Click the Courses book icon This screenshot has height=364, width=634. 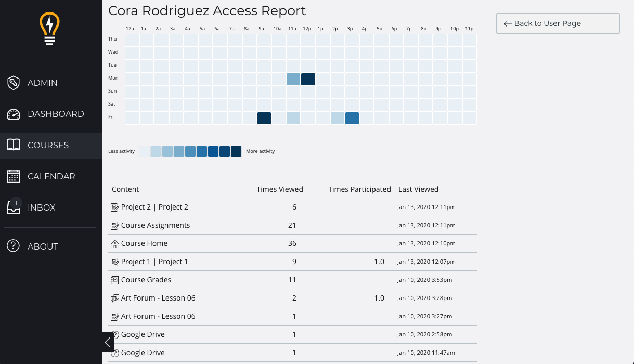coord(14,145)
